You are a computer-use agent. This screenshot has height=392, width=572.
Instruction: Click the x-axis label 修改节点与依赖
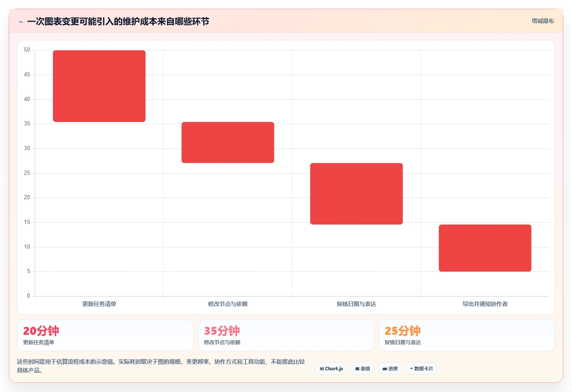[228, 304]
